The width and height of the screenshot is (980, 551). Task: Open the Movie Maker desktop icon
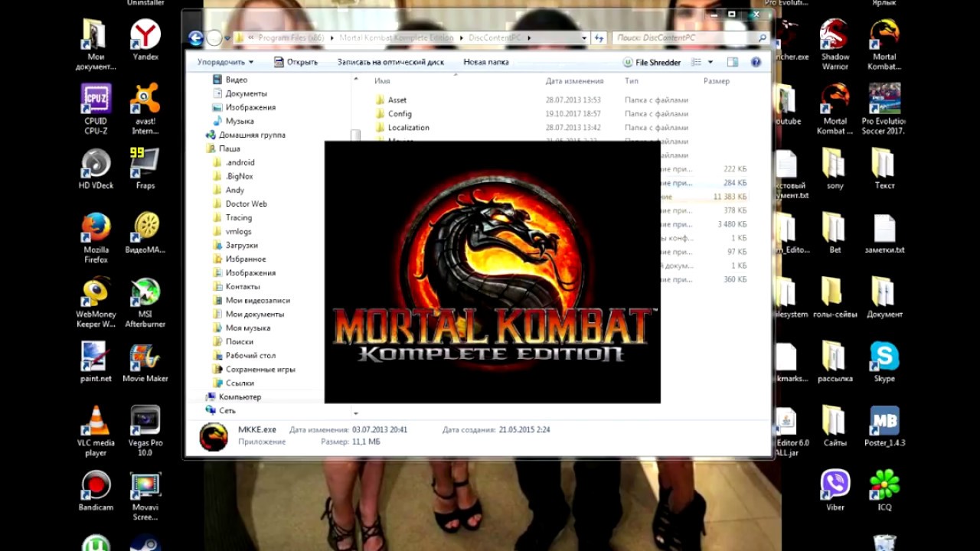[x=145, y=362]
